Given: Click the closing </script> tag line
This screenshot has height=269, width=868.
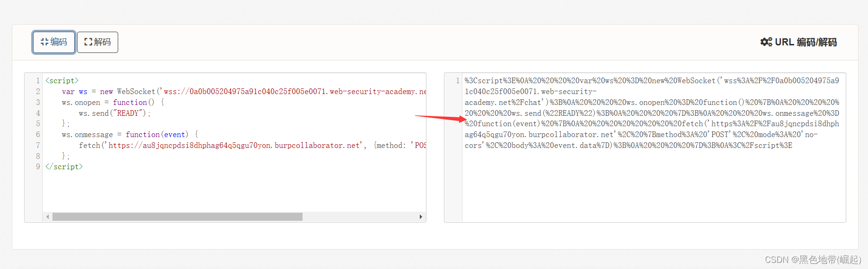Looking at the screenshot, I should 64,167.
